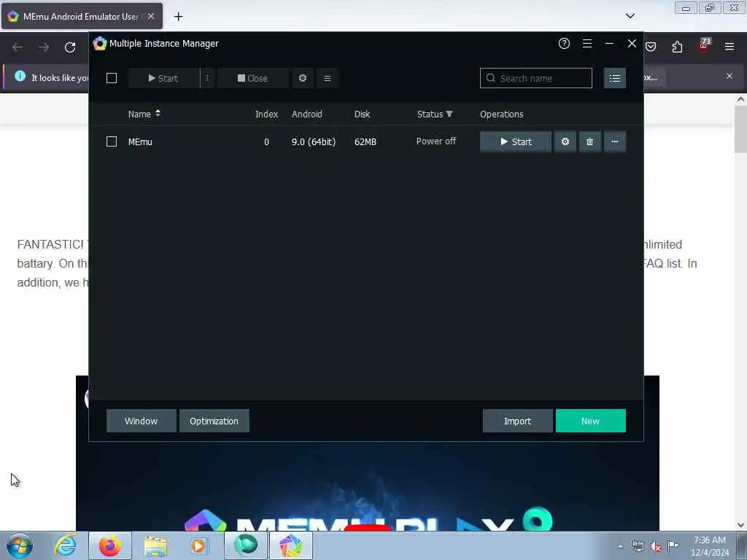Expand the batch Start options arrow
The width and height of the screenshot is (747, 560).
click(207, 78)
